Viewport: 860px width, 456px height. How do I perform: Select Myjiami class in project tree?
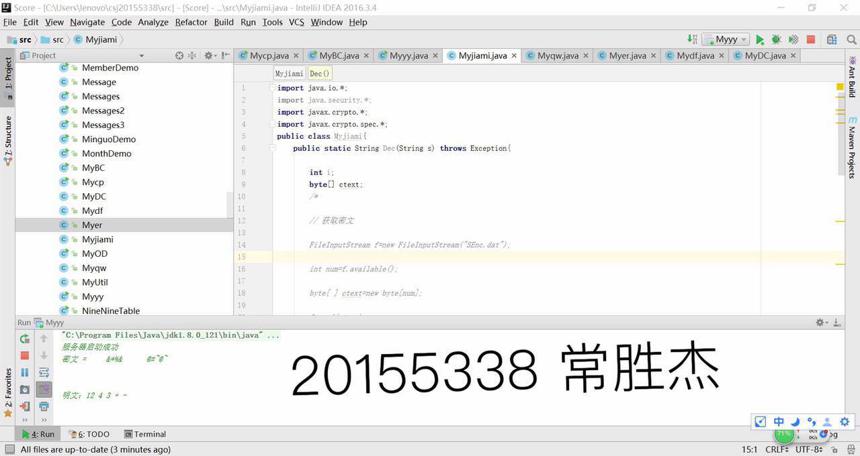click(x=98, y=239)
